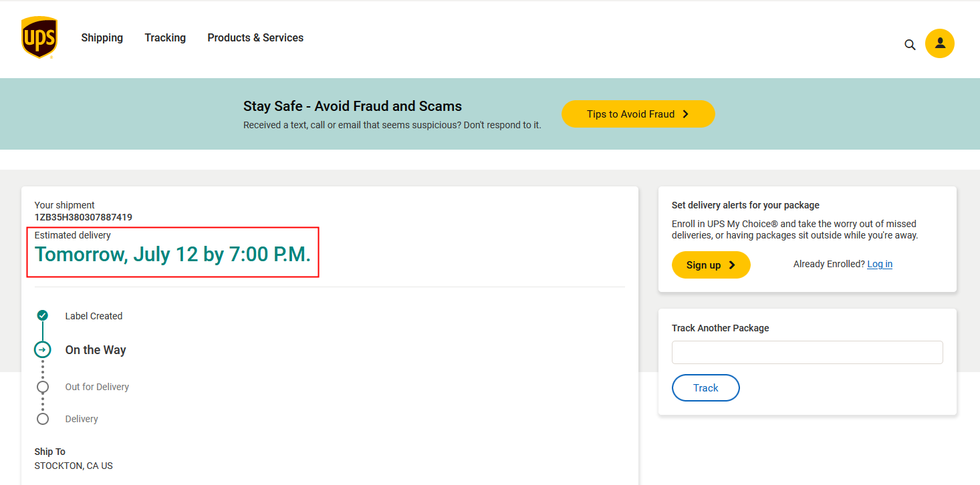Click the Out for Delivery circle marker
The image size is (980, 485).
(x=43, y=387)
